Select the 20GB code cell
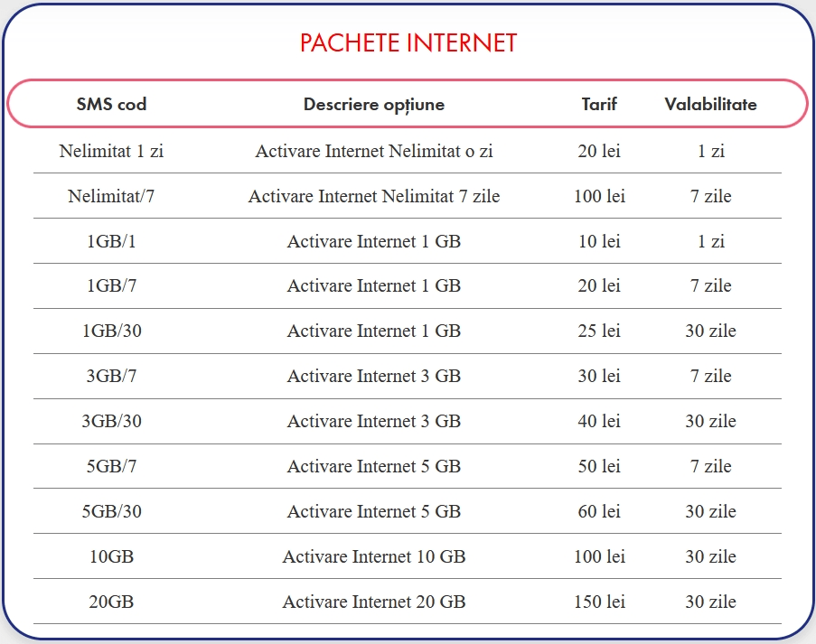Image resolution: width=816 pixels, height=644 pixels. (x=111, y=602)
